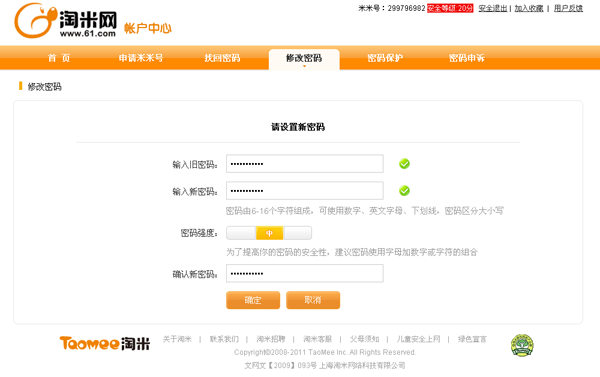Focus the 确认新密码 field
Screen dimensions: 600x377
click(x=305, y=273)
